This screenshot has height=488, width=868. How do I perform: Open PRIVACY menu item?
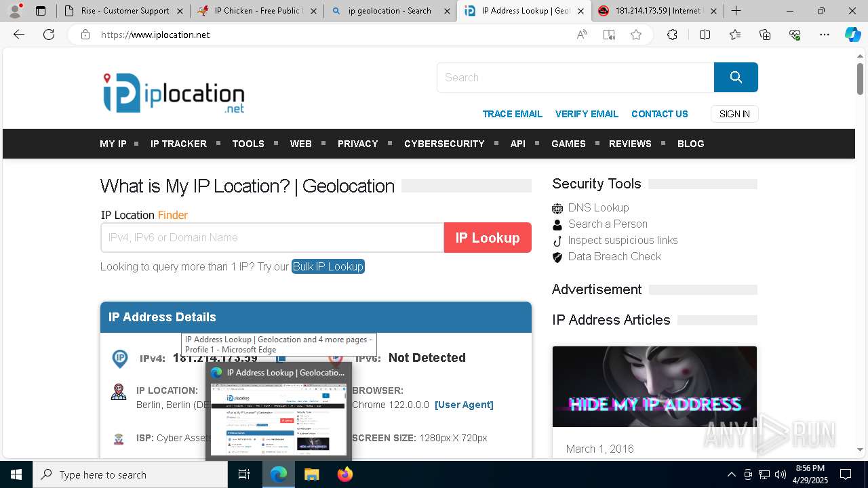[358, 144]
